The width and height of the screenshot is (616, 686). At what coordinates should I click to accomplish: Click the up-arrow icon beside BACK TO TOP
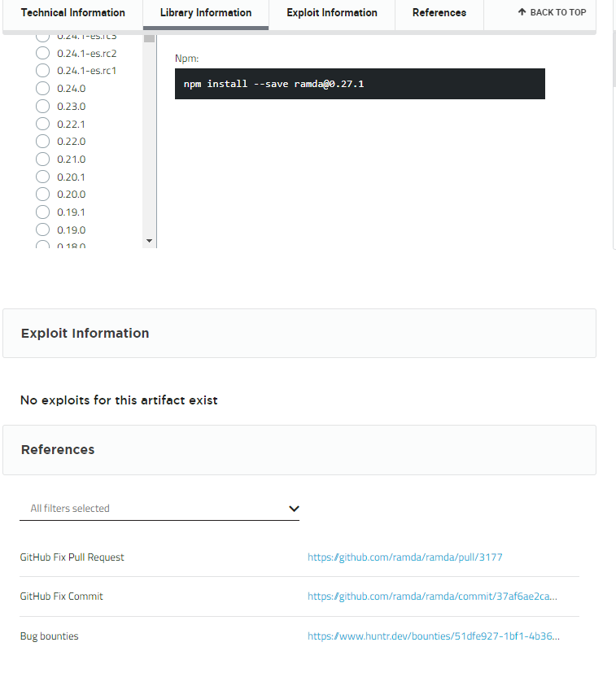click(x=522, y=12)
